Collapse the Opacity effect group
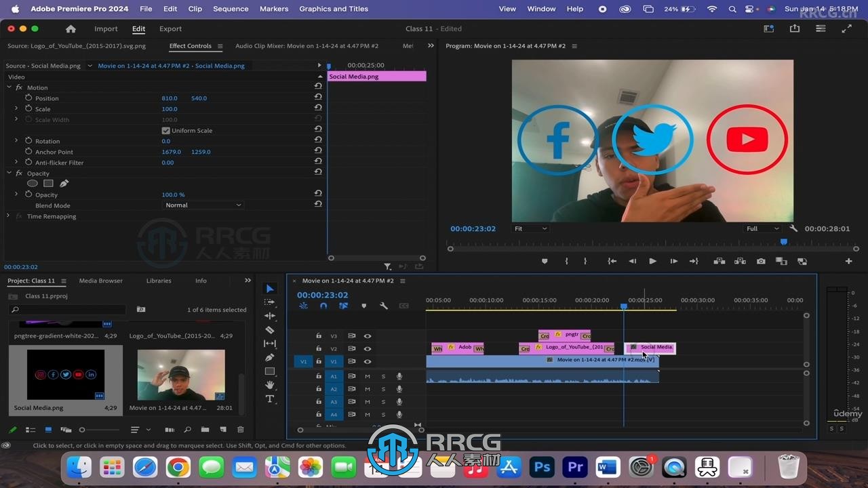Screen dimensions: 868x488 coord(9,174)
